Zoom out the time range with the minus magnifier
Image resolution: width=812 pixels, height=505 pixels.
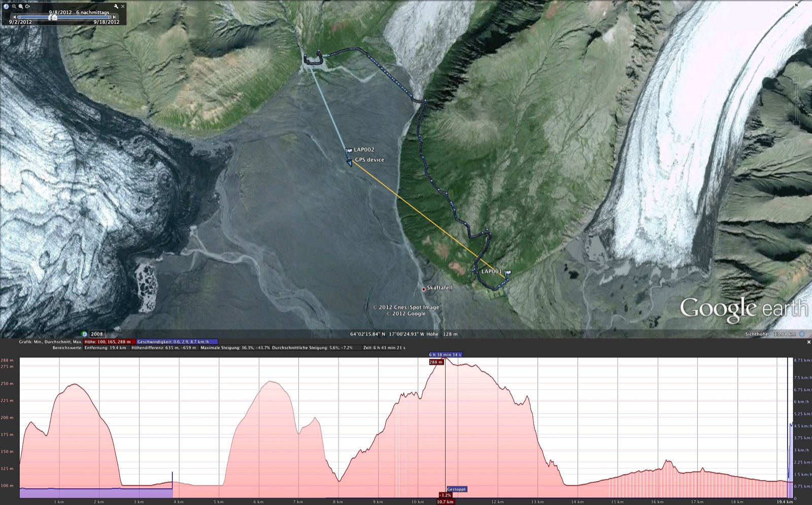pyautogui.click(x=14, y=7)
